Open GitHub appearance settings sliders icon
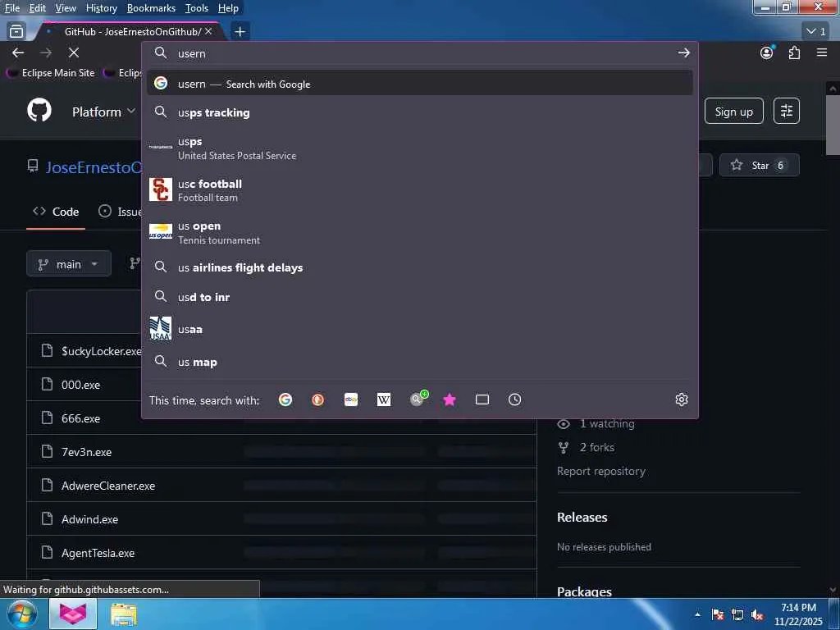 [787, 111]
